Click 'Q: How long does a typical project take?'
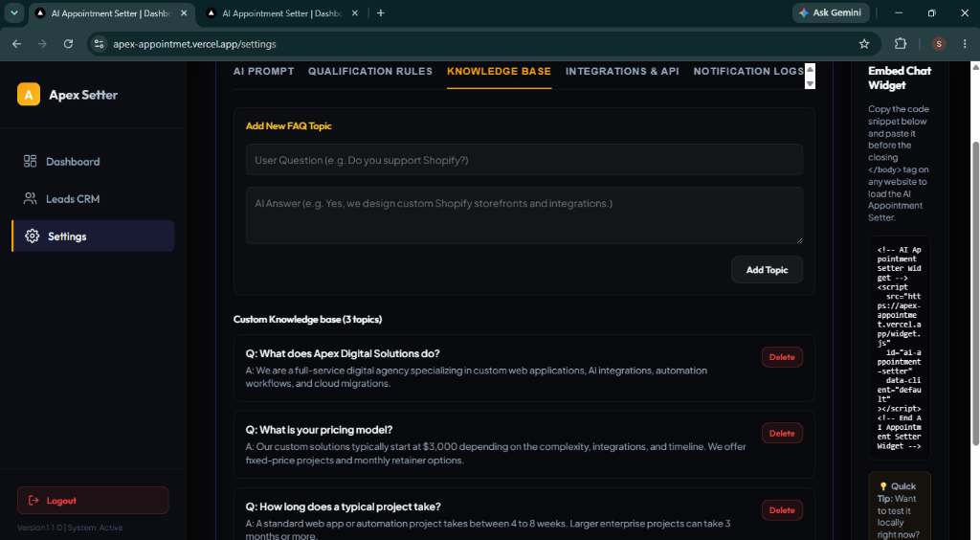 (344, 506)
